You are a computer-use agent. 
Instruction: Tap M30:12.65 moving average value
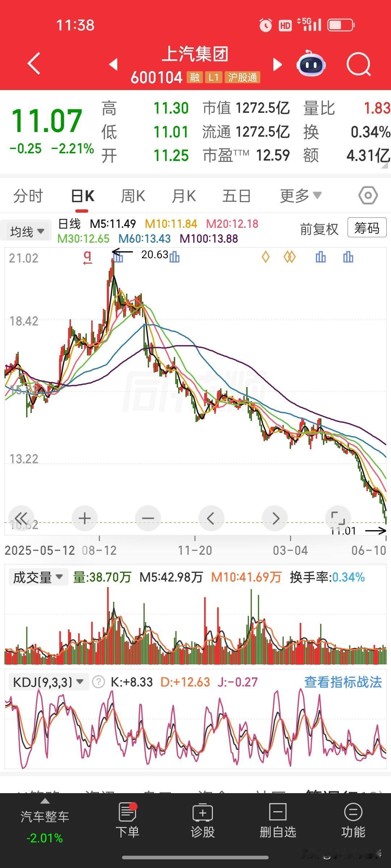(x=83, y=239)
